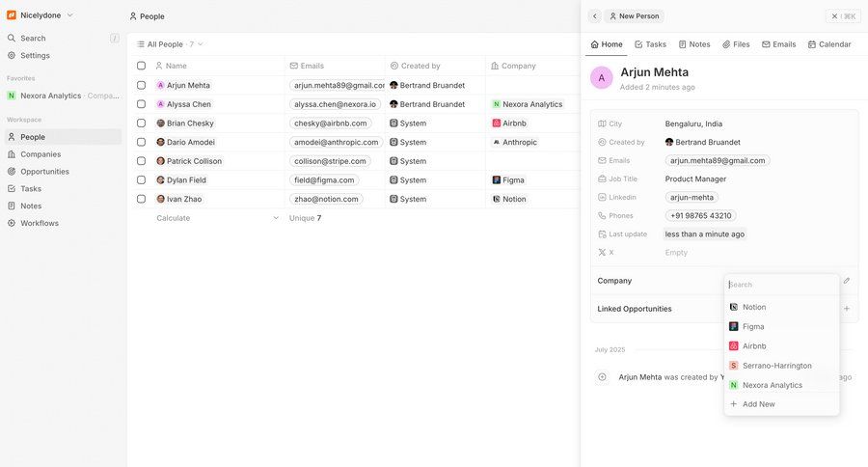
Task: Open Tasks in the Workspace sidebar
Action: [x=63, y=188]
